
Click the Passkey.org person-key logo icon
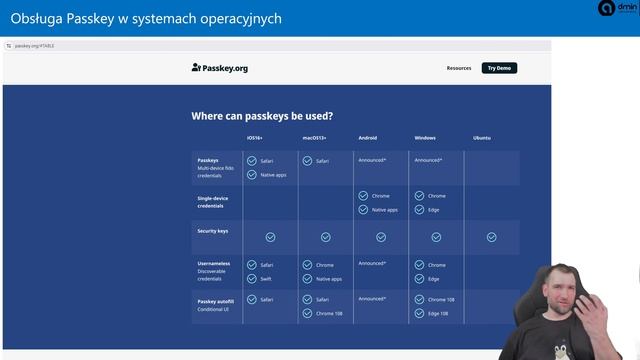tap(196, 67)
